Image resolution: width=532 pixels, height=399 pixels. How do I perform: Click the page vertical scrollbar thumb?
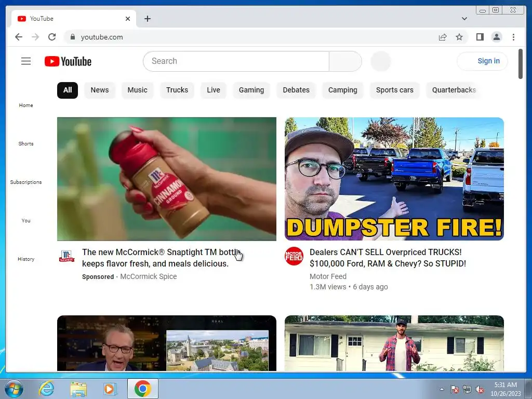pyautogui.click(x=521, y=64)
